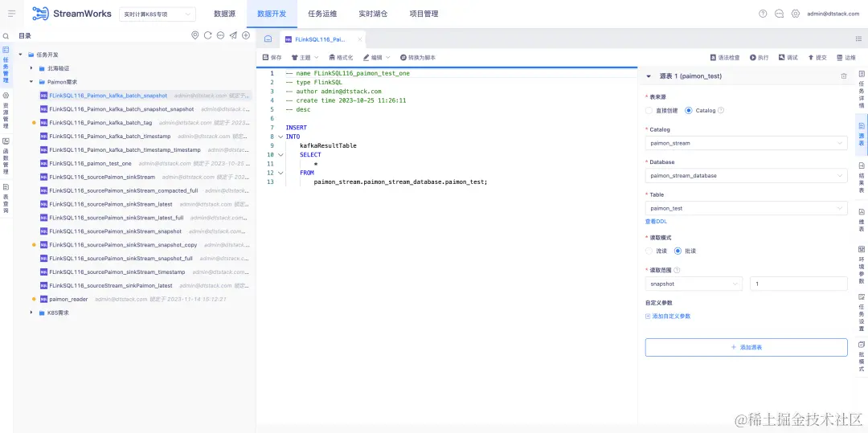The width and height of the screenshot is (868, 433).
Task: Select the Catalog radio option
Action: click(689, 110)
